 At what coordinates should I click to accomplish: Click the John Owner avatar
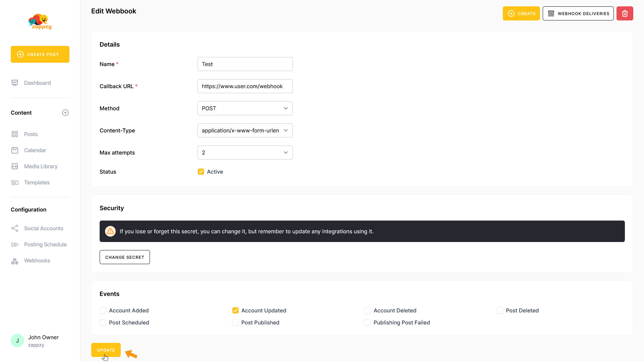pos(17,341)
